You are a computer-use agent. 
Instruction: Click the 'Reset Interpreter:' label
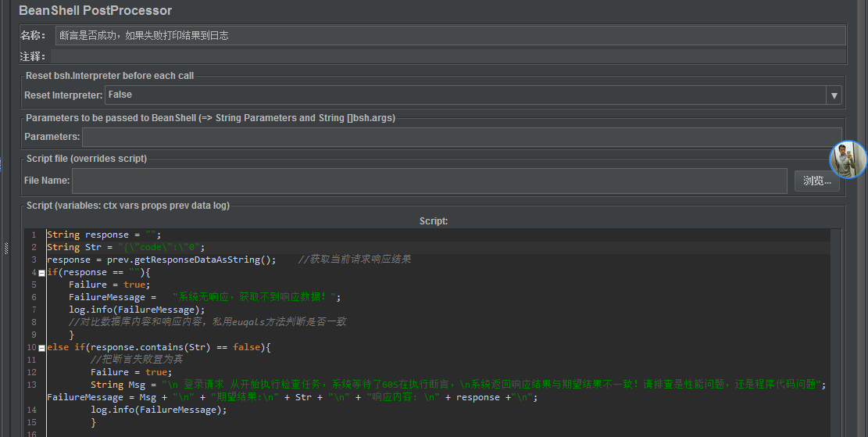tap(63, 95)
